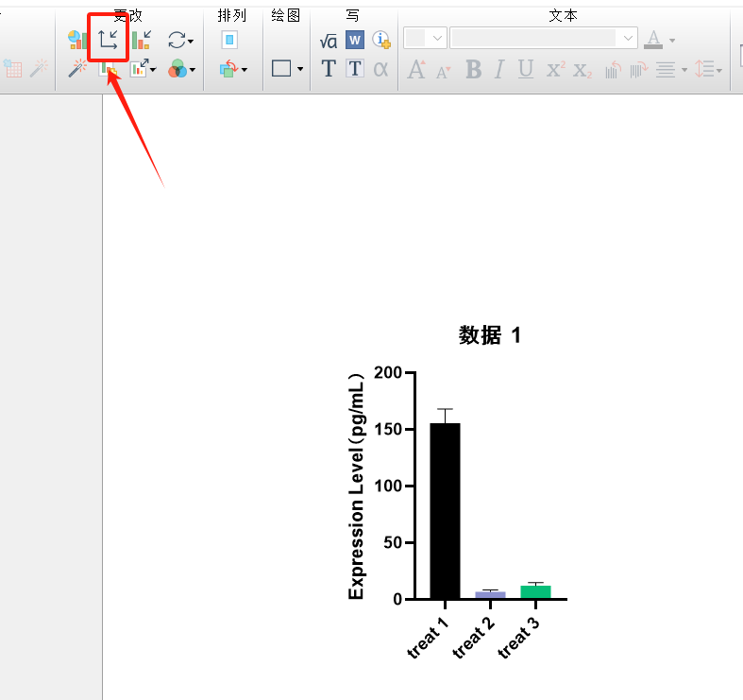Open the Change Graph Type icon

(x=77, y=40)
